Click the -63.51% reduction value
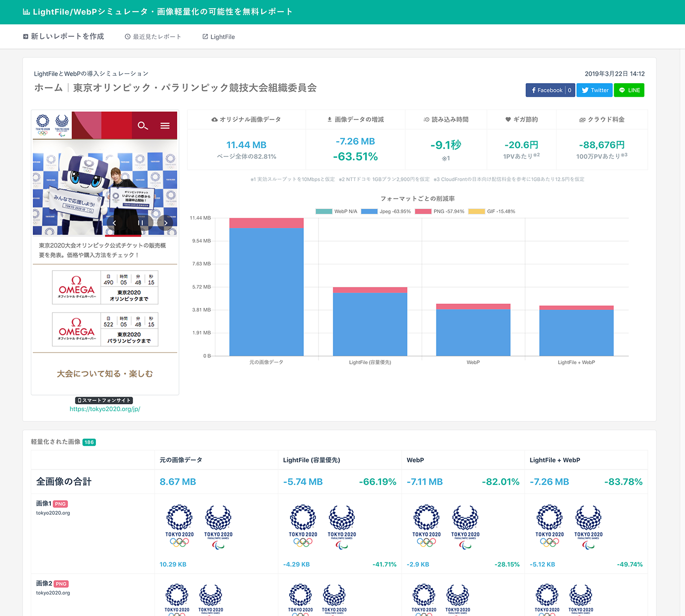 [355, 157]
